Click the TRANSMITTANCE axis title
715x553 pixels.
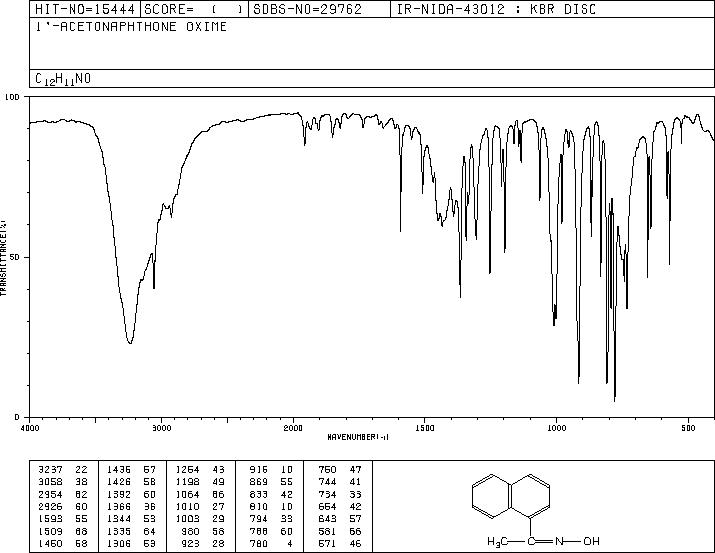coord(4,258)
